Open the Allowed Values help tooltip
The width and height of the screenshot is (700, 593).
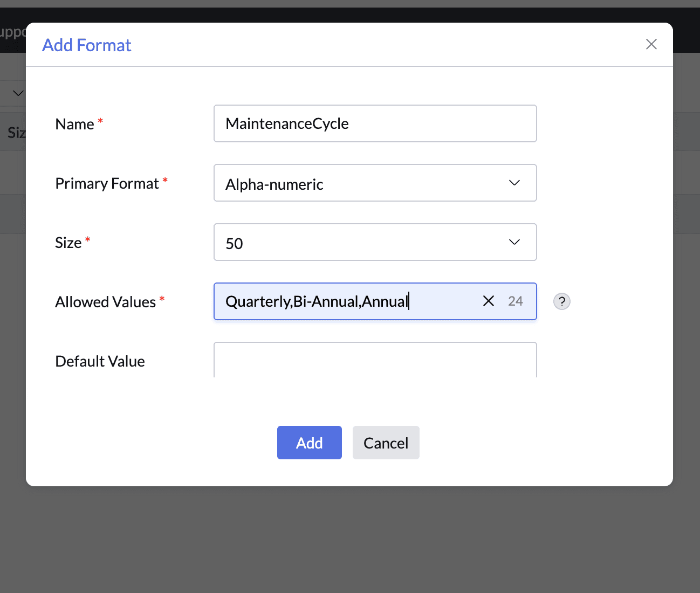pyautogui.click(x=561, y=301)
